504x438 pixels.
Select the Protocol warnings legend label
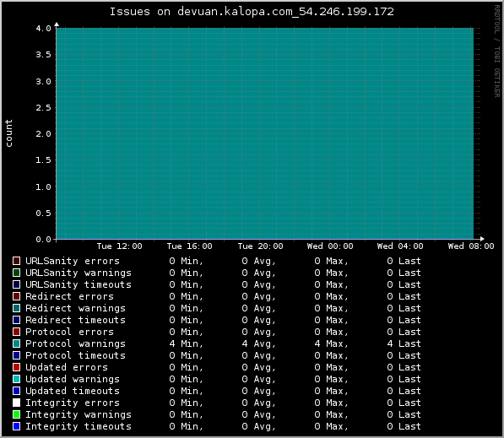75,343
